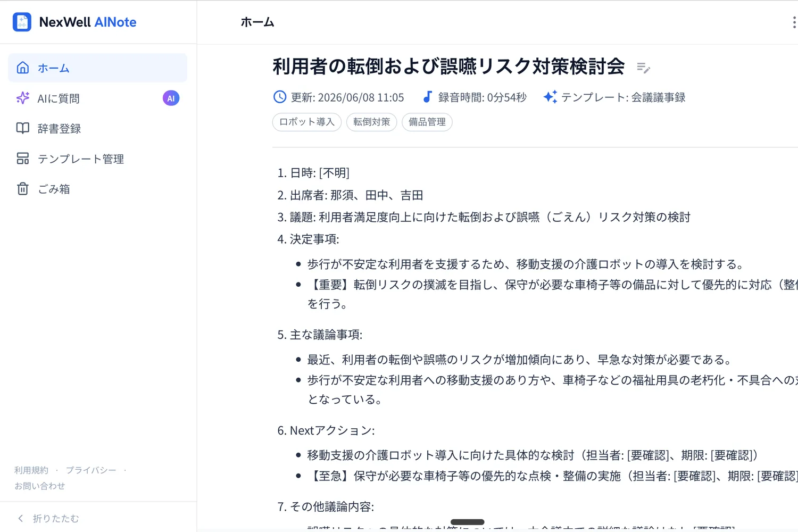Screen dimensions: 798x532
Task: Click the book icon beside 辞書登録
Action: point(22,128)
